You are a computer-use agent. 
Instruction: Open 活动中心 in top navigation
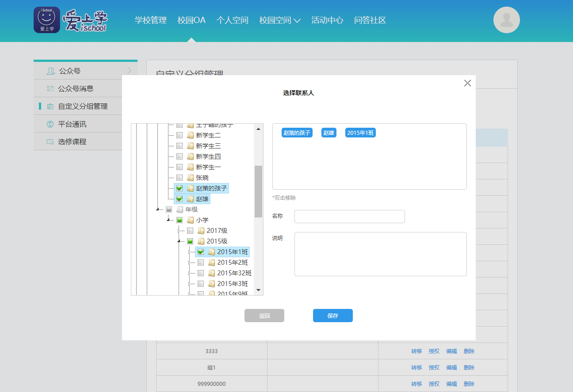coord(327,20)
